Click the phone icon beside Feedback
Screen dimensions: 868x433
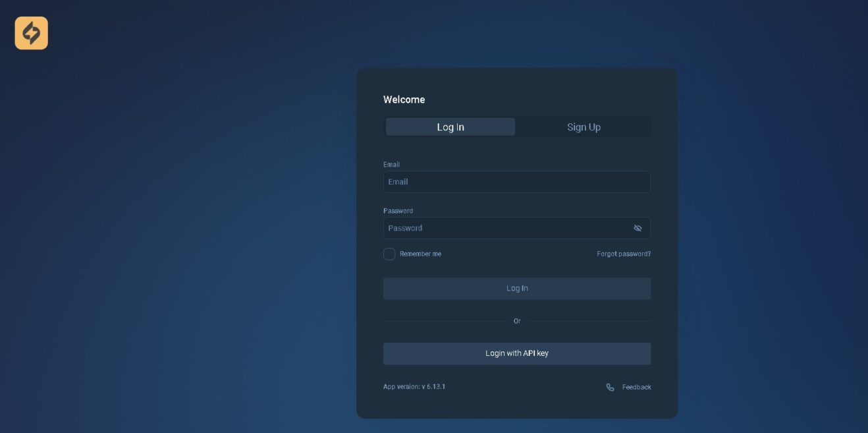pos(610,388)
